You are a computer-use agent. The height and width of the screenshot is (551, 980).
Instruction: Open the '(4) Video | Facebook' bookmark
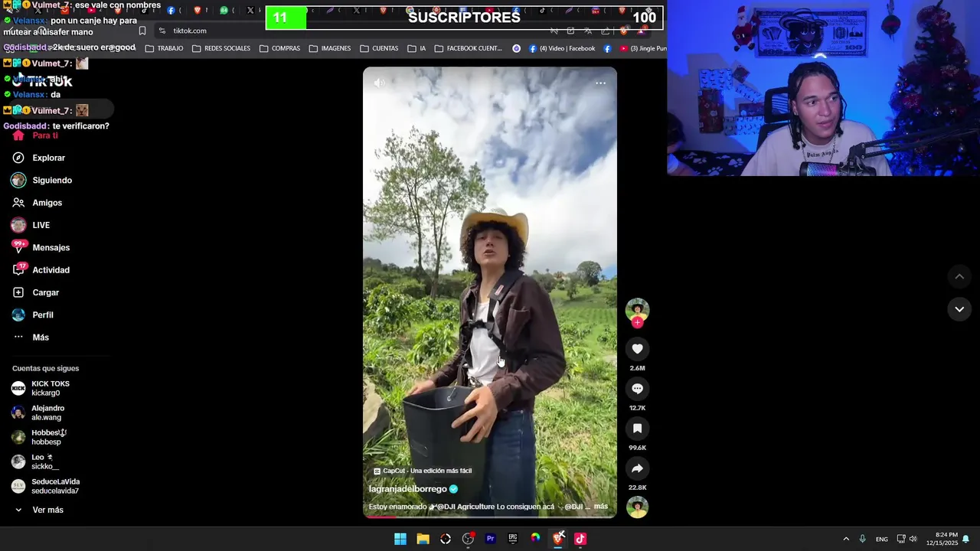pyautogui.click(x=562, y=48)
